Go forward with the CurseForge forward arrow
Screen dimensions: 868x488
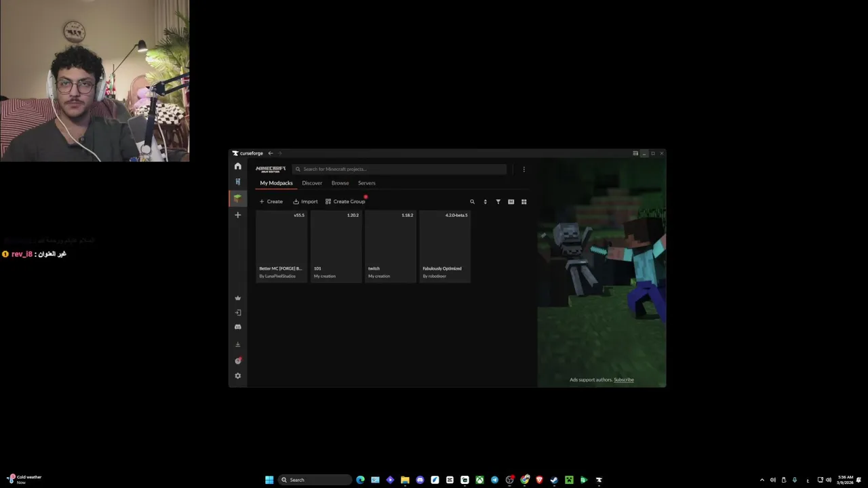tap(279, 153)
